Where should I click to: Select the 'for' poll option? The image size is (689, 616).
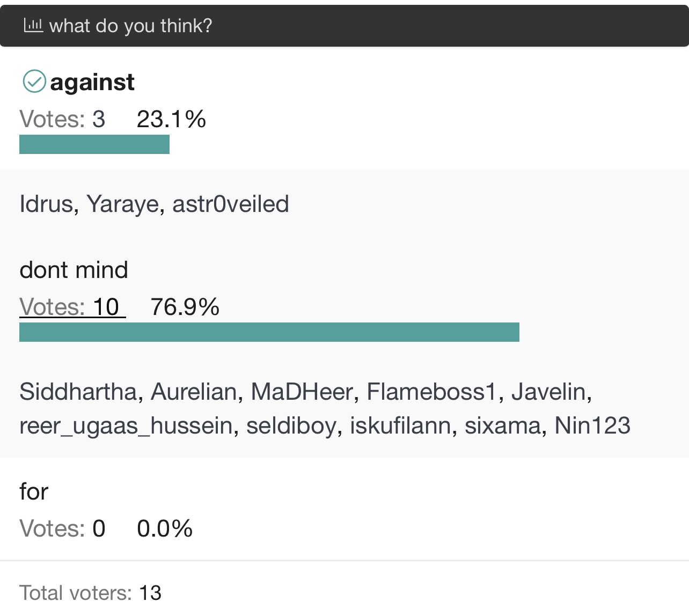34,492
